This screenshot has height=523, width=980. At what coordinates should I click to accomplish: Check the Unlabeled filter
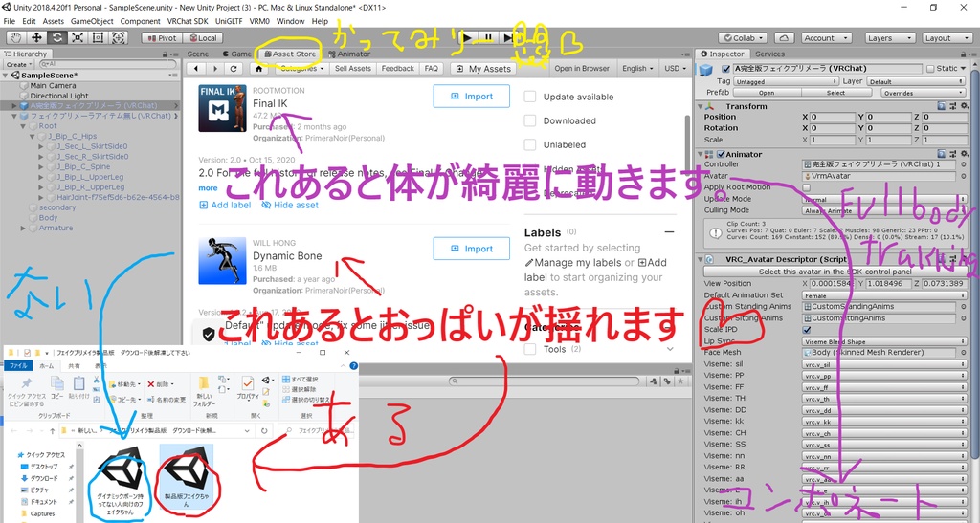530,144
